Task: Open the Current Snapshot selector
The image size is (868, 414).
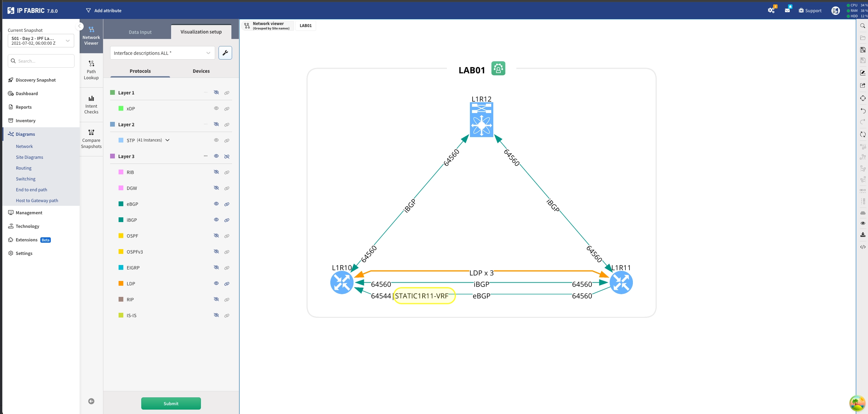Action: tap(41, 41)
